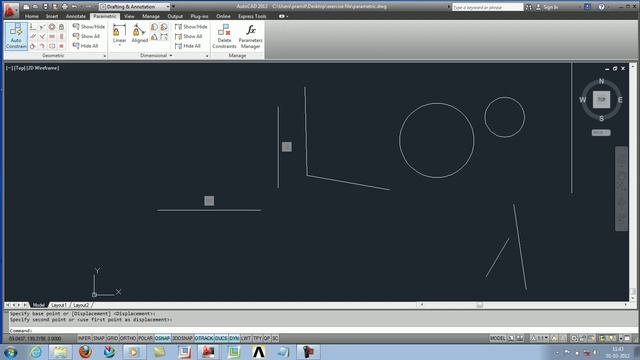This screenshot has height=360, width=640.
Task: Click Dimensional Show/Hide button
Action: (191, 27)
